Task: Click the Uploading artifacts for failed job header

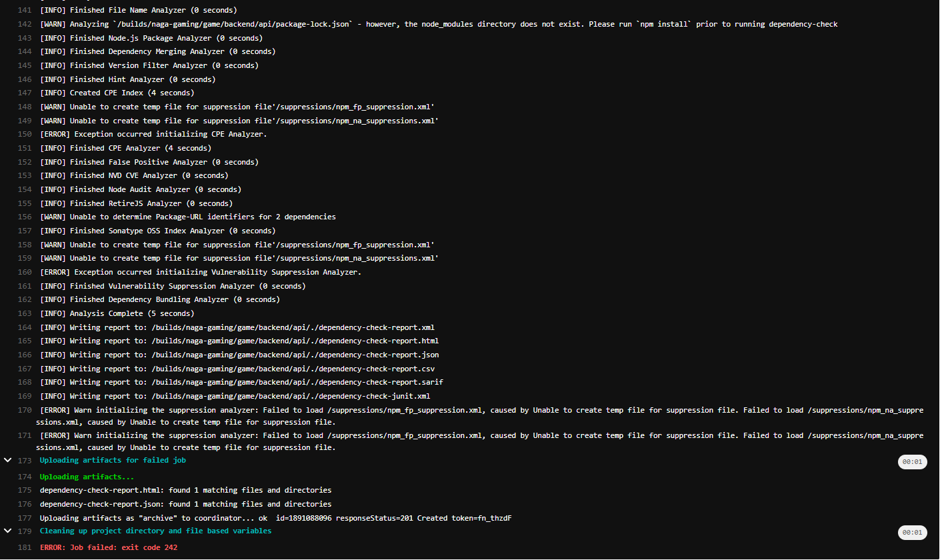Action: (112, 459)
